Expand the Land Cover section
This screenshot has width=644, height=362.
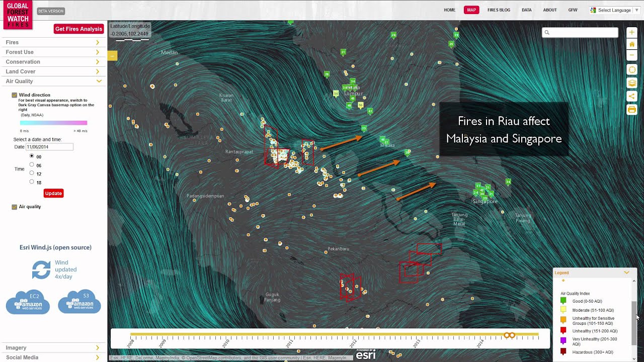[x=53, y=71]
